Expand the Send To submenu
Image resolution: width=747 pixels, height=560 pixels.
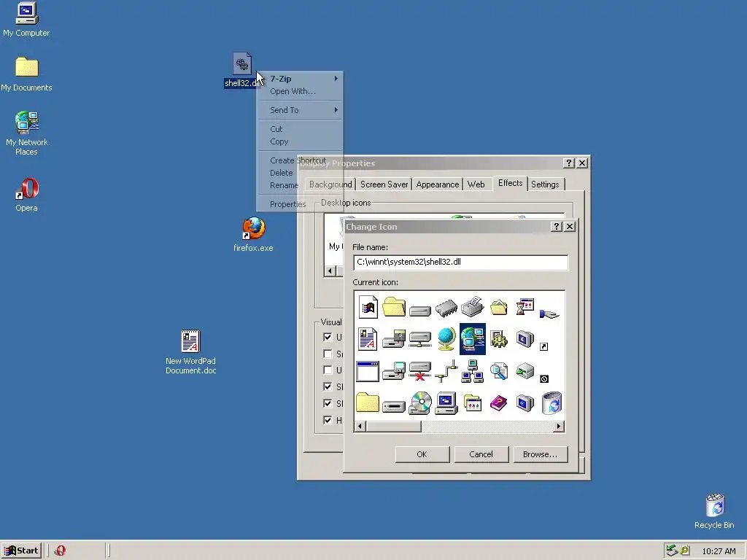300,110
